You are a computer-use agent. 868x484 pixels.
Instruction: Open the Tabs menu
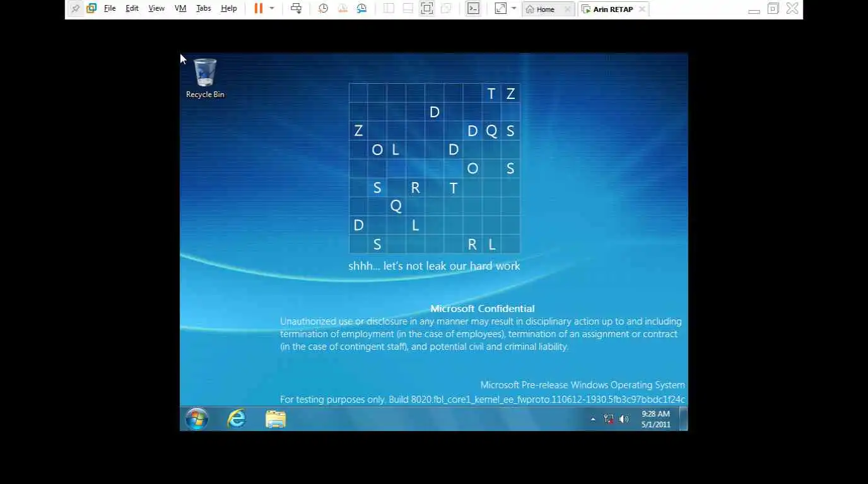pyautogui.click(x=204, y=9)
